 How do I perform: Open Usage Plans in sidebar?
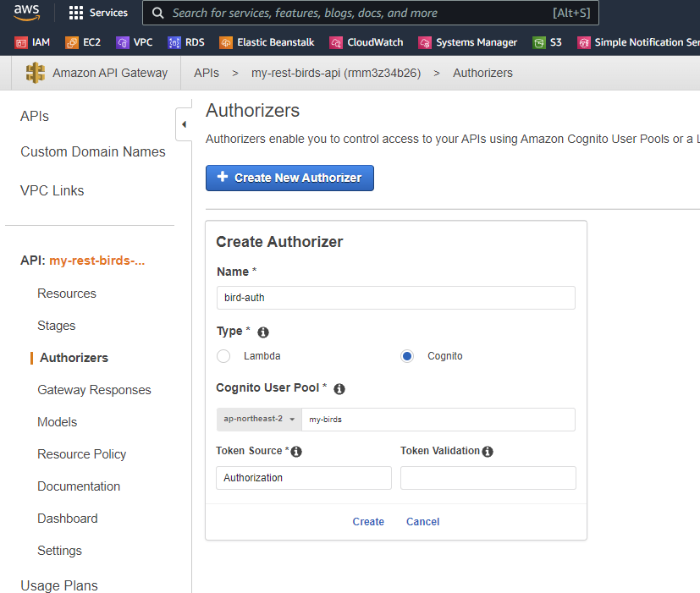[59, 585]
